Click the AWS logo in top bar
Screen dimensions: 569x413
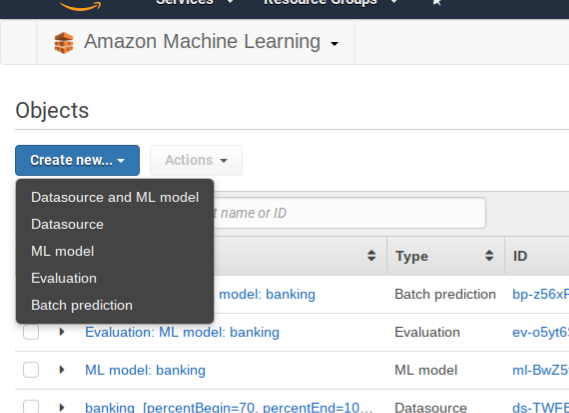point(80,5)
